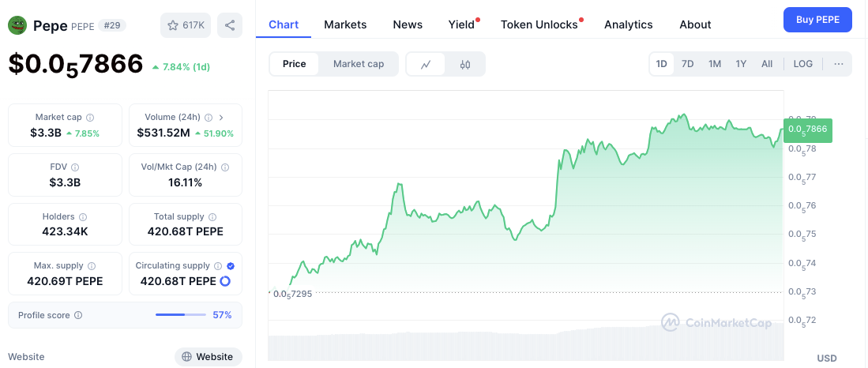
Task: Click the verified checkmark badge by Circulating supply
Action: pos(231,265)
